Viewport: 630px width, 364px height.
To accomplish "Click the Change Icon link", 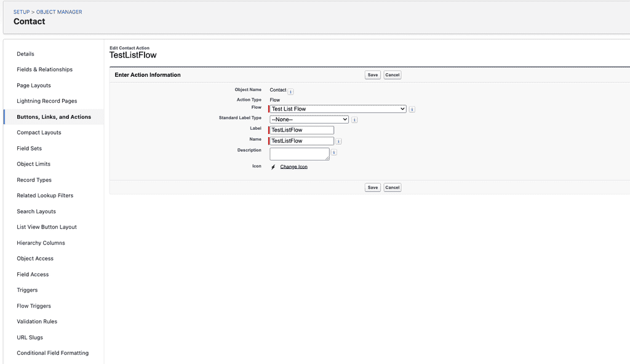I will click(293, 167).
